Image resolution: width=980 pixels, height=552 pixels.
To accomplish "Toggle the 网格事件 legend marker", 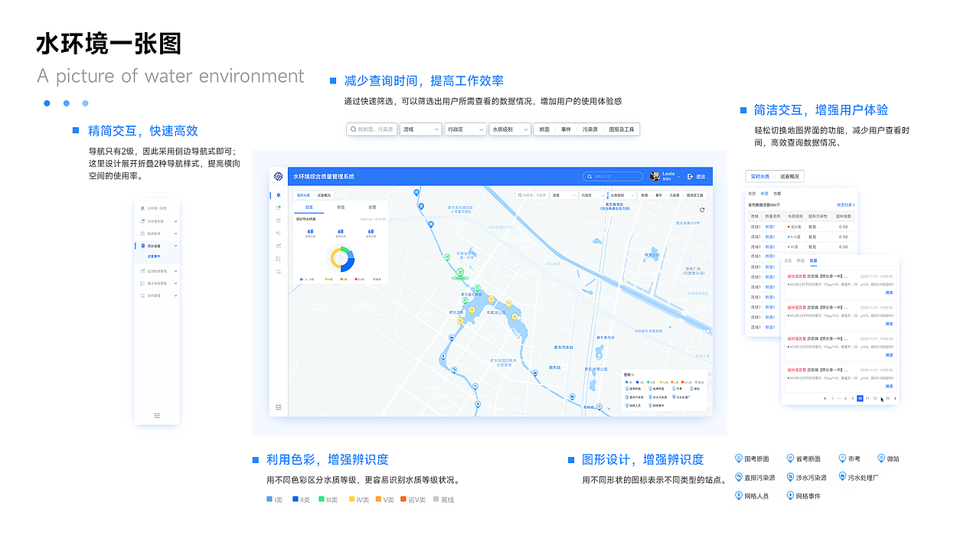I will 790,495.
